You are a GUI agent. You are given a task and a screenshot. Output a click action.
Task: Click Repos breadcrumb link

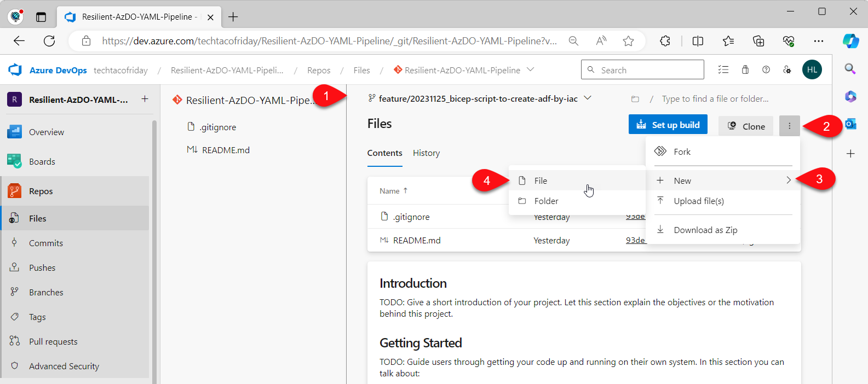319,70
